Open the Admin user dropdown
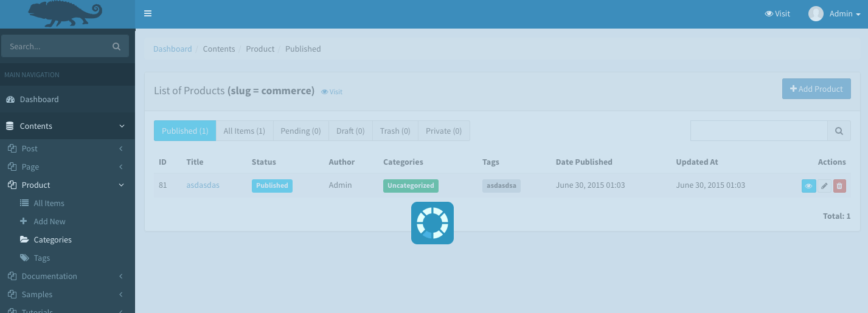Viewport: 868px width, 313px height. (834, 13)
